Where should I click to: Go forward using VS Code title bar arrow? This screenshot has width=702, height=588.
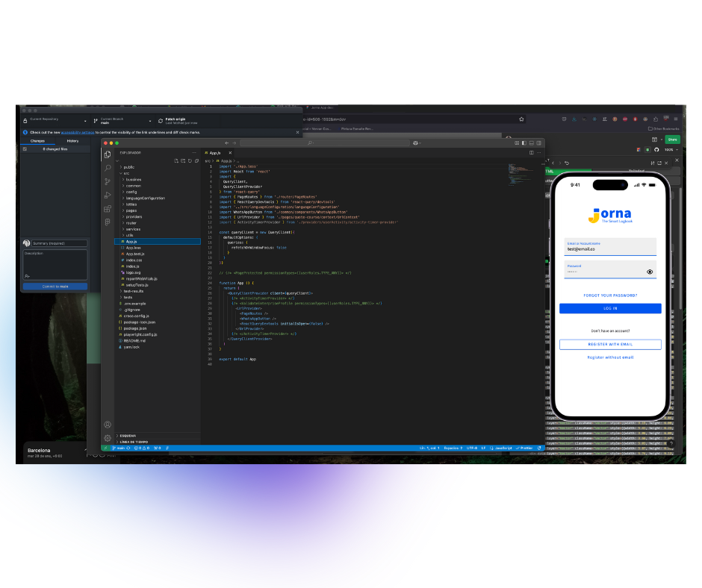(x=234, y=143)
